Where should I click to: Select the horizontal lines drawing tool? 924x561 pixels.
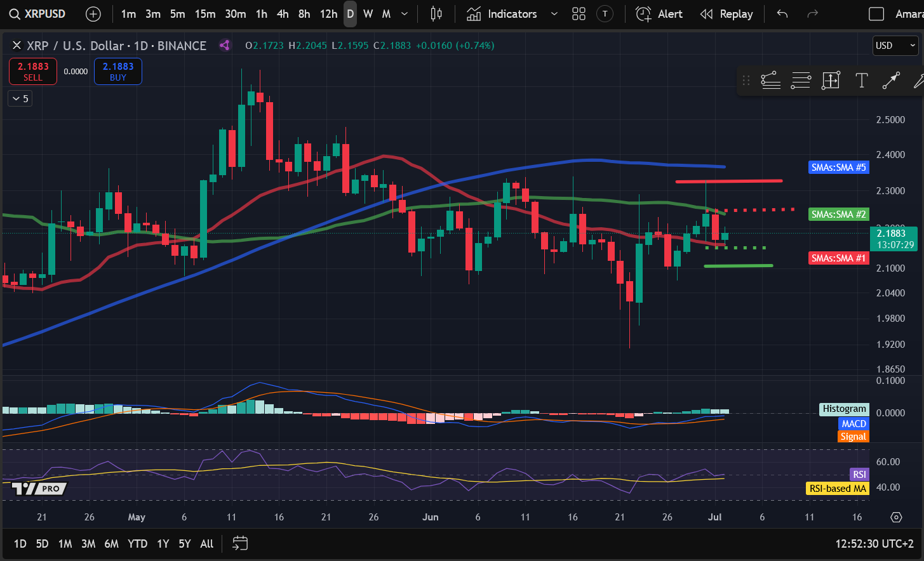click(x=801, y=80)
